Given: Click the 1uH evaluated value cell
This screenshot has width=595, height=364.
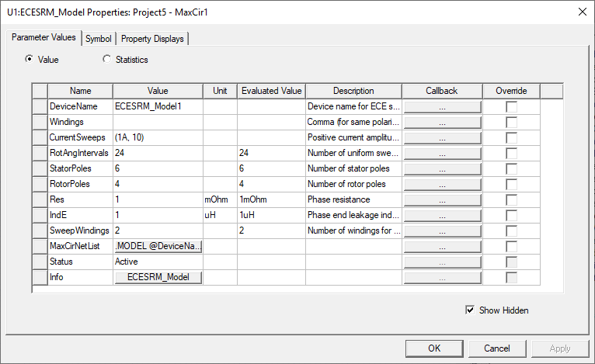Looking at the screenshot, I should coord(271,215).
